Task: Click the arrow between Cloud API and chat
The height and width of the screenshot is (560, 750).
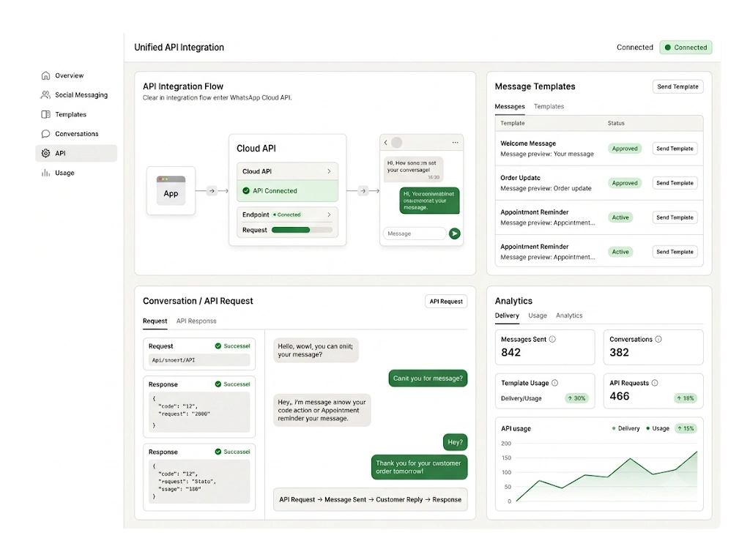Action: tap(363, 191)
